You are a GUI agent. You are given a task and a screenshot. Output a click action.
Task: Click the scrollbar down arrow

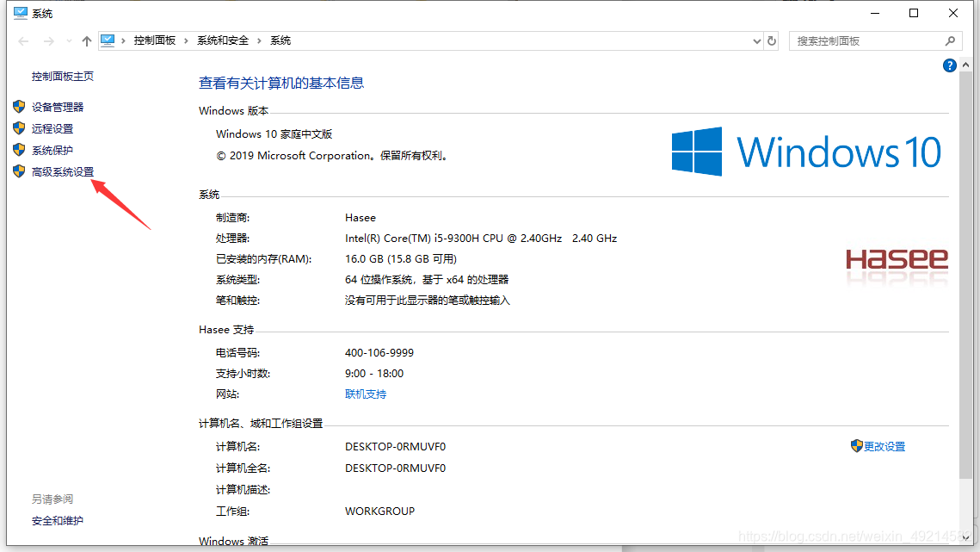point(965,538)
